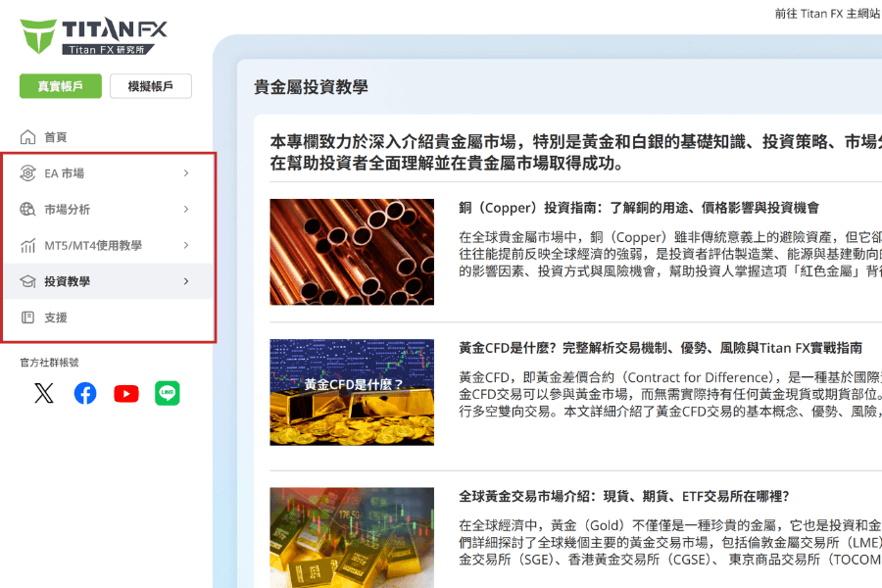Click the green 真實帳戶 button

tap(61, 86)
